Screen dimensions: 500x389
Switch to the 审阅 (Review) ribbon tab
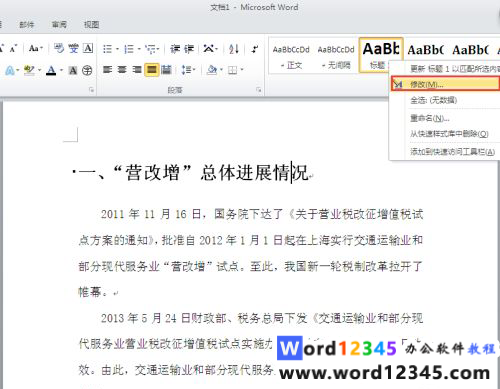(59, 24)
